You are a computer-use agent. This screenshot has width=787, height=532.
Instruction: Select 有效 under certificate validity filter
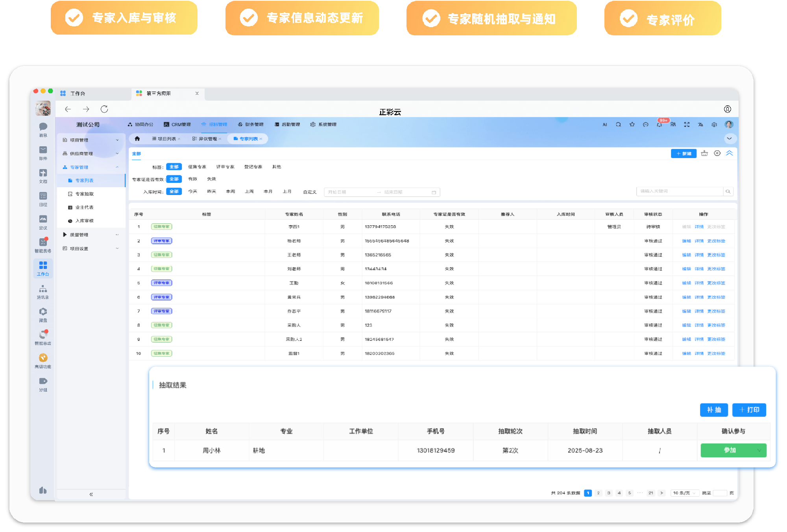coord(192,179)
